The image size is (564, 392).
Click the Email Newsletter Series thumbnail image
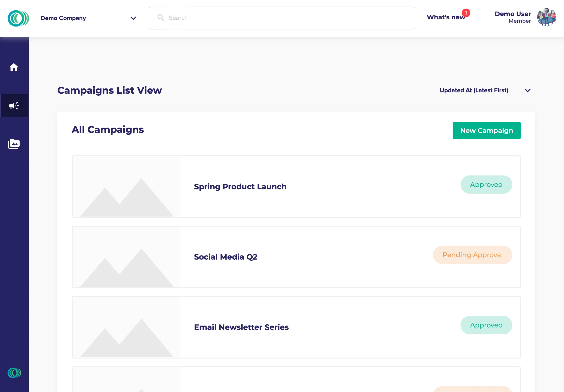pos(126,327)
